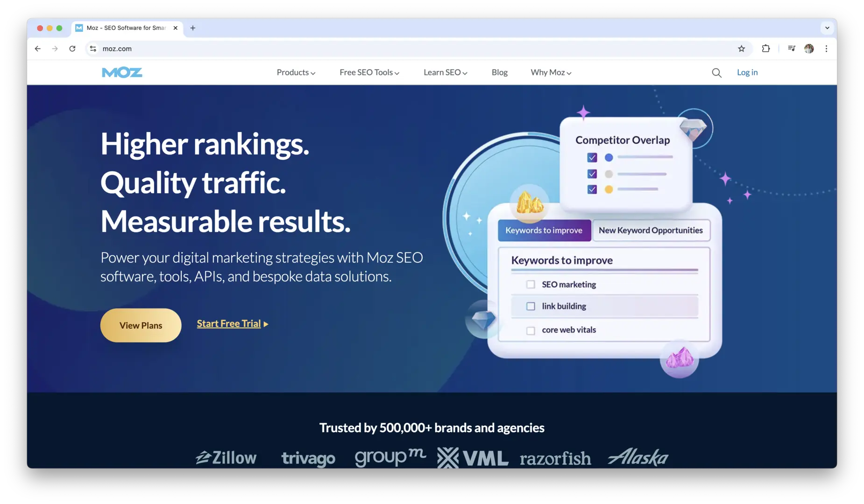Open the Blog page from the nav
This screenshot has width=864, height=504.
[500, 72]
